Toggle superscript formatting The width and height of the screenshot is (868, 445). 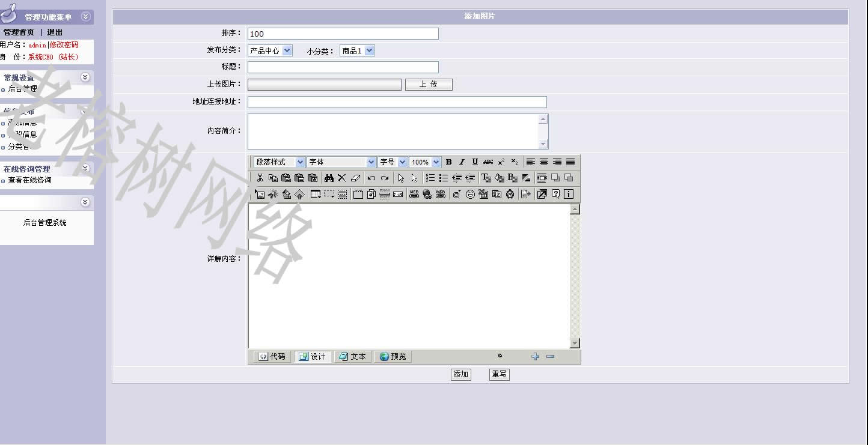pos(501,162)
